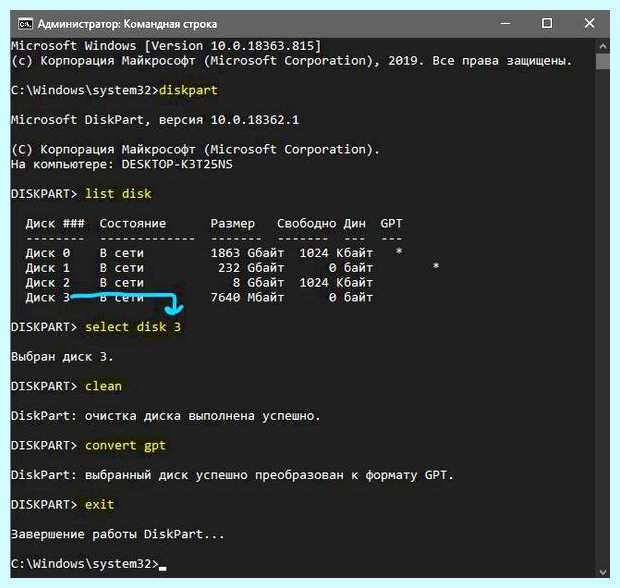Click the scrollbar down arrow

click(603, 571)
